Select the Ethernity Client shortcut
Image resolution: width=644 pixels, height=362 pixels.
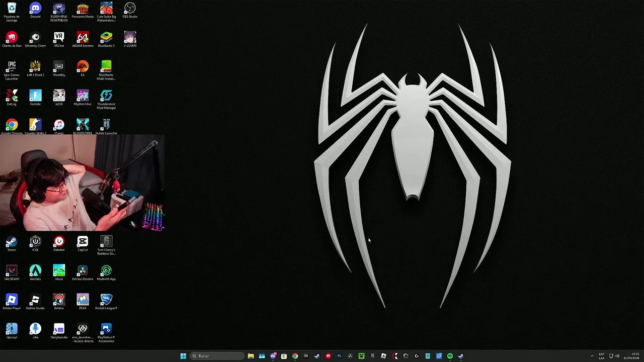click(35, 39)
